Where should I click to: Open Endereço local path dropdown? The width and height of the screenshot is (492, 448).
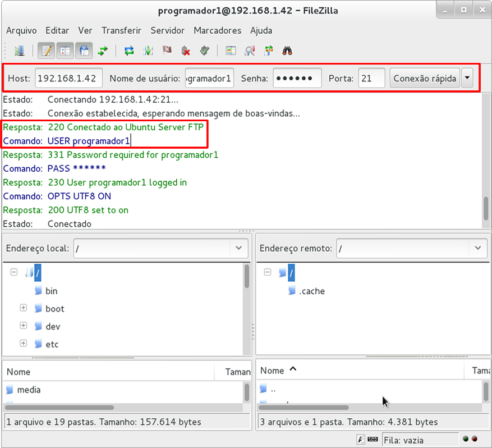[239, 248]
